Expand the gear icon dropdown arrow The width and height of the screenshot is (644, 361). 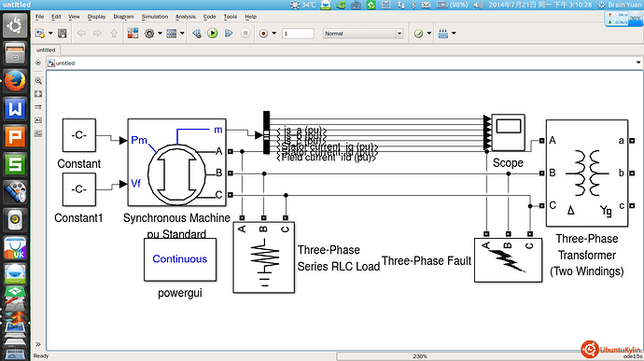(160, 34)
